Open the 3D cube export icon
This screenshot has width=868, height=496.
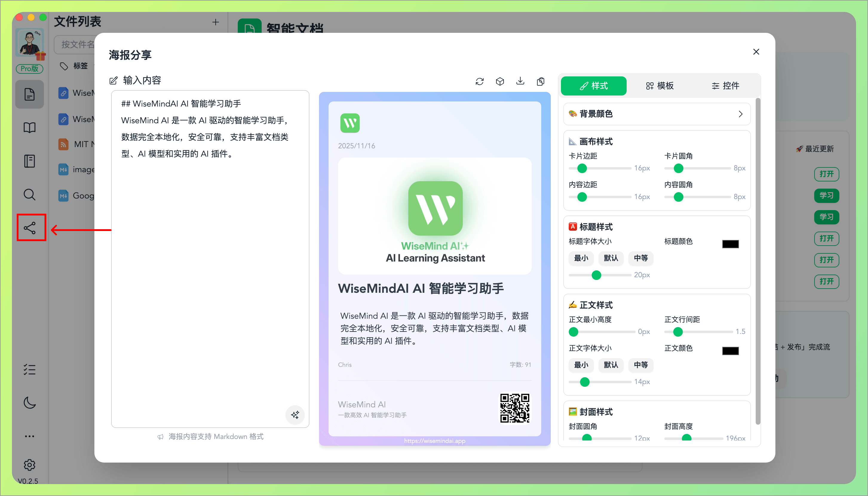(500, 81)
